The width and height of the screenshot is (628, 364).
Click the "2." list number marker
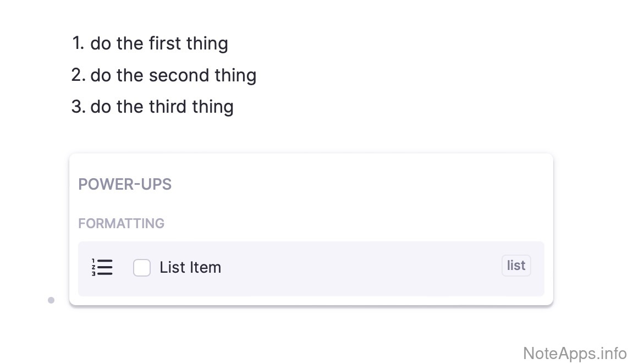(78, 75)
